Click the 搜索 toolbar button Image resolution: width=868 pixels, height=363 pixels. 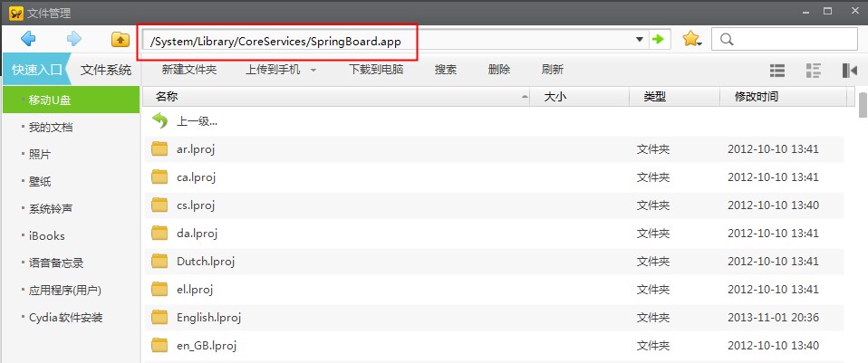(x=446, y=70)
